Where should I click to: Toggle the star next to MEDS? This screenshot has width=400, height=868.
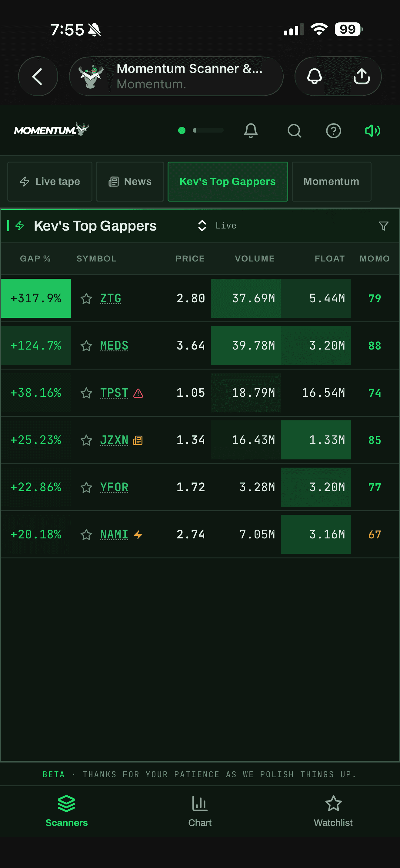(86, 345)
